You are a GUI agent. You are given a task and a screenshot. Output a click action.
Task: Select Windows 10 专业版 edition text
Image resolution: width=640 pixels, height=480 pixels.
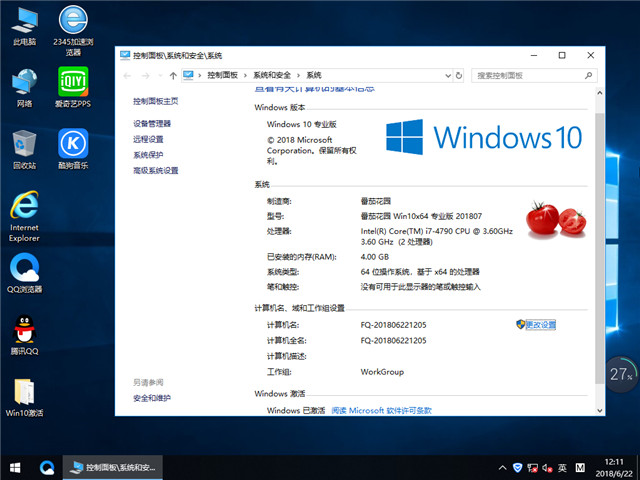tap(302, 124)
